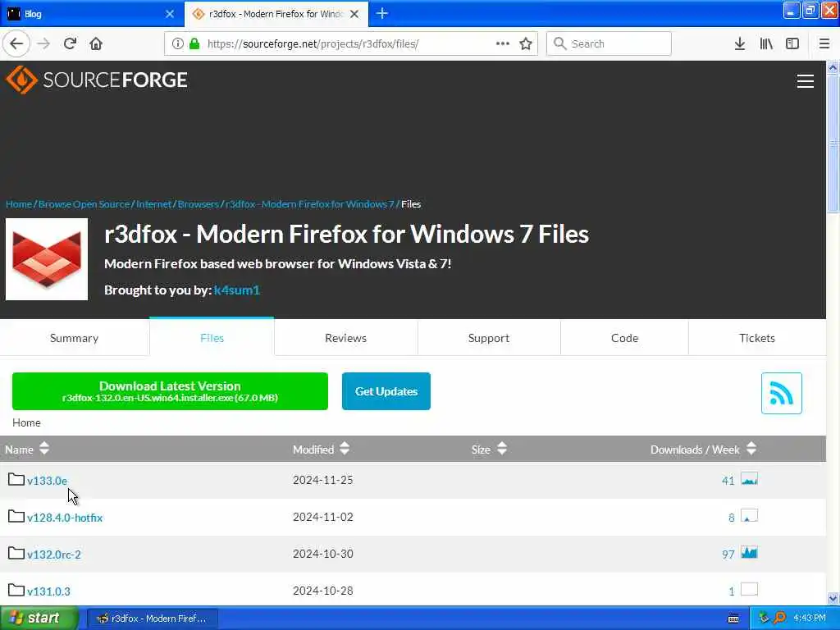Open download stats chart for v131.0.3
Screen dimensions: 840x630
pyautogui.click(x=749, y=589)
